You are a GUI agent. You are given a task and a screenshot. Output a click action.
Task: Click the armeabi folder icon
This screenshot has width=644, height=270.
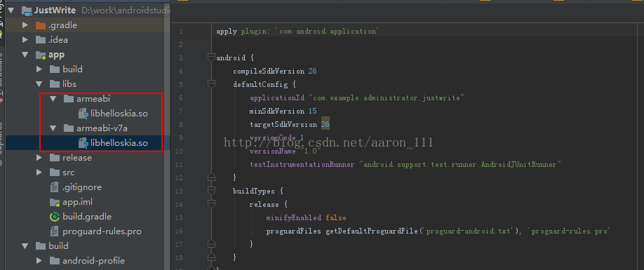pyautogui.click(x=69, y=98)
